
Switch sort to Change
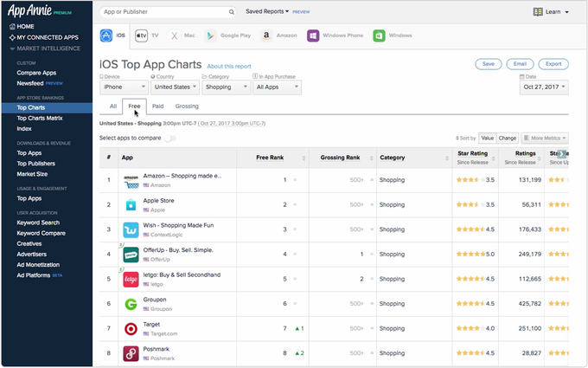(508, 138)
